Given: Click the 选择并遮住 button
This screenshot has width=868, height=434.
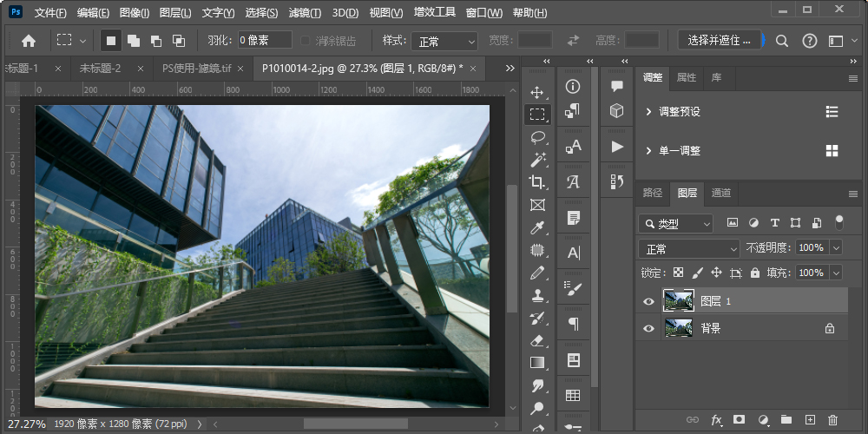Looking at the screenshot, I should 719,41.
